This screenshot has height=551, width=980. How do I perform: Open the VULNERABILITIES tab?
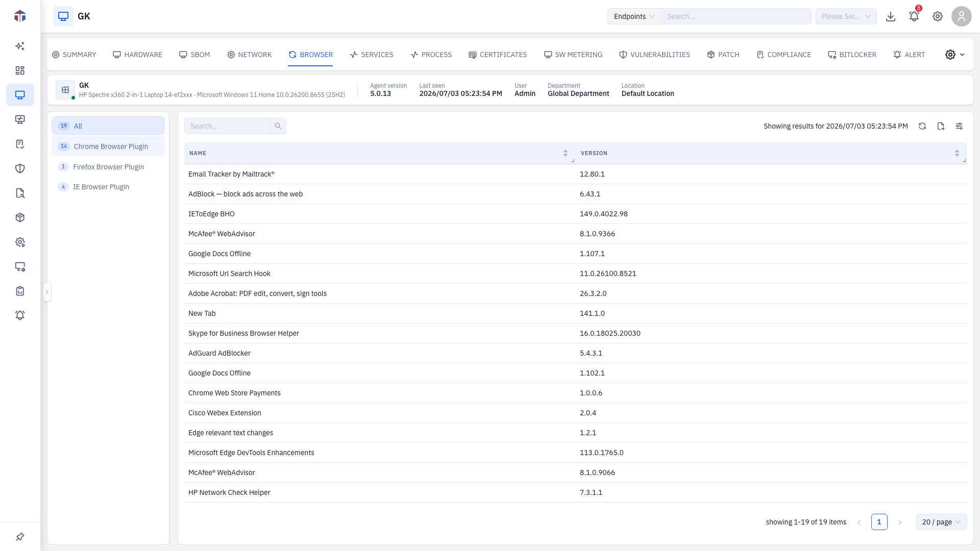[654, 55]
